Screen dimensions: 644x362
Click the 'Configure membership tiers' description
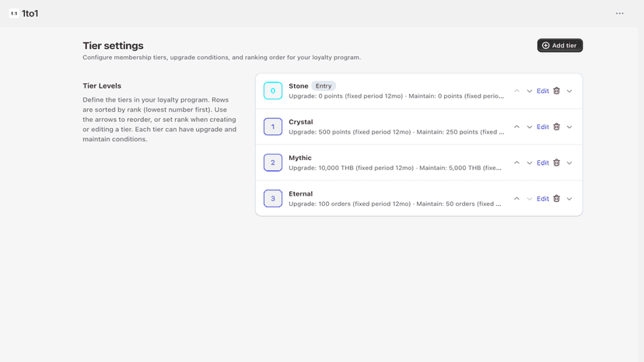(x=222, y=57)
